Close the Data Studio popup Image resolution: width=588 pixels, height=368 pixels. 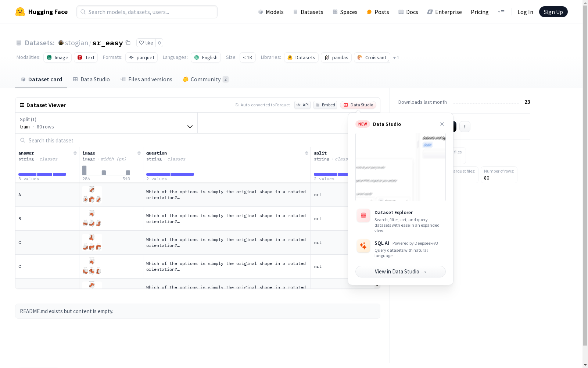pos(442,124)
